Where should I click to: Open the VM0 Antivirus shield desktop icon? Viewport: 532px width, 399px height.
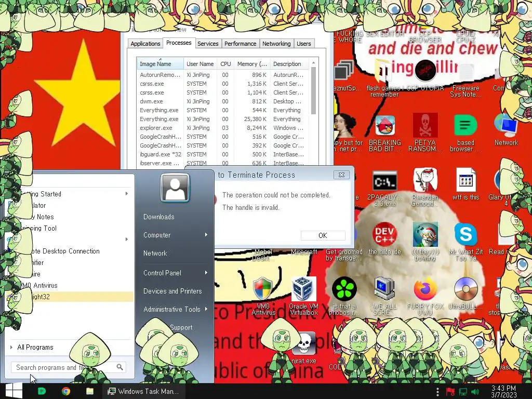point(263,289)
